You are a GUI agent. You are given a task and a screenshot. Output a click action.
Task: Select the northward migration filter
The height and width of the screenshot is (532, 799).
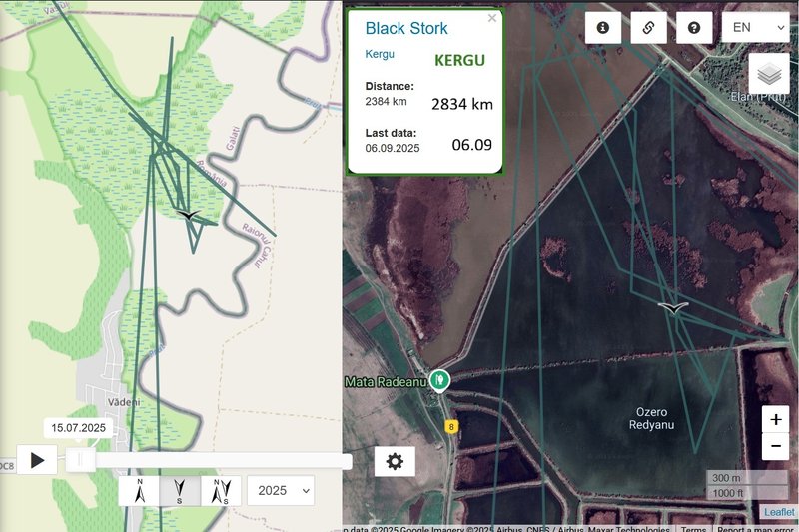(139, 491)
